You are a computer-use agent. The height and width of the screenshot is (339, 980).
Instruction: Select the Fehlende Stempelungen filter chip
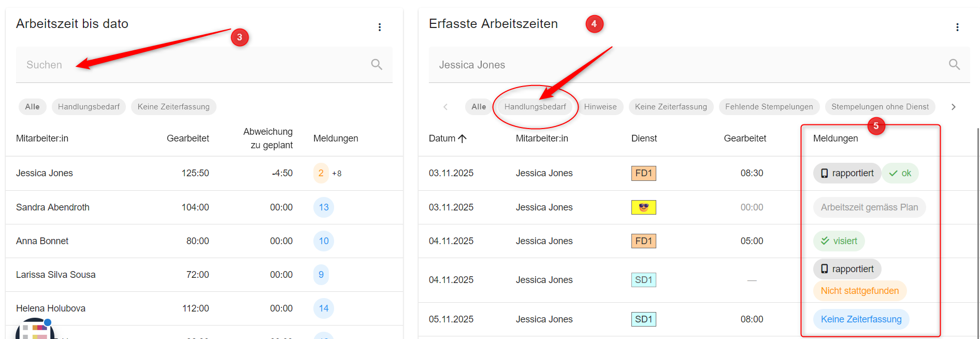point(769,107)
